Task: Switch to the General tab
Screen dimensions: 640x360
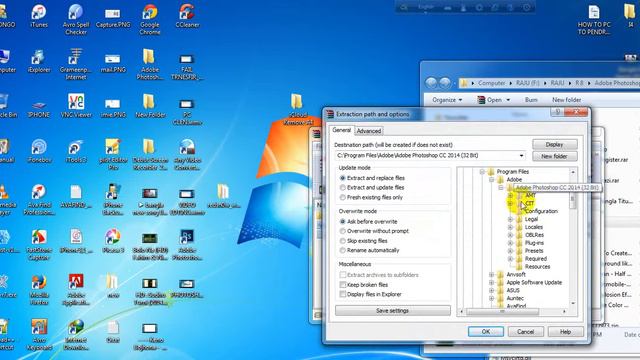Action: pos(341,130)
